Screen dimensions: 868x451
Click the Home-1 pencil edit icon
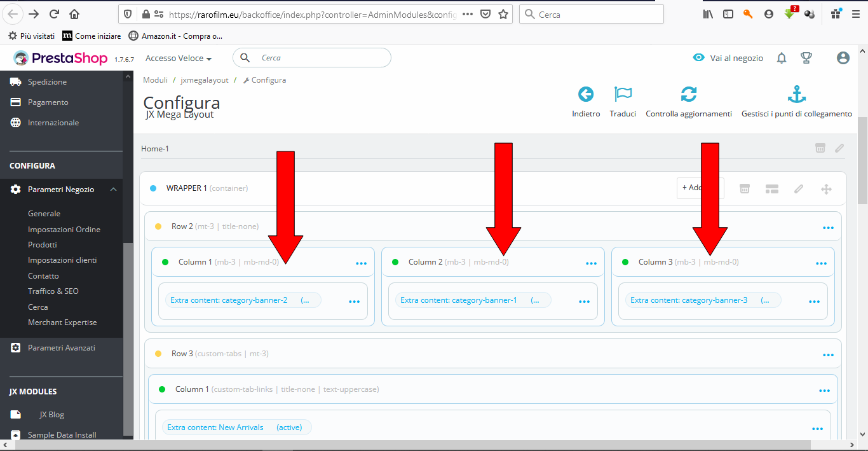[839, 148]
